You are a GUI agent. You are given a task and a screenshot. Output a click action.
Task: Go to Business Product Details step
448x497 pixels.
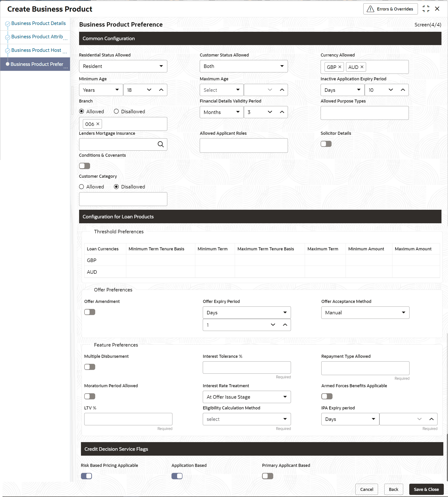click(x=38, y=23)
